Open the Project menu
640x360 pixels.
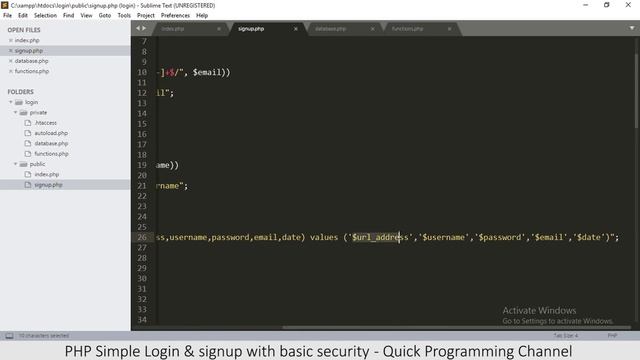(146, 16)
